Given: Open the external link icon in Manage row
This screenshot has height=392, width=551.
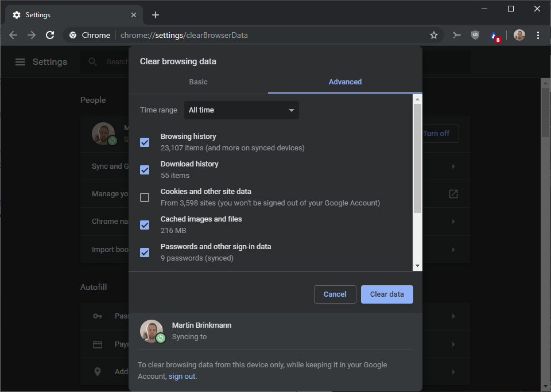Looking at the screenshot, I should tap(453, 194).
